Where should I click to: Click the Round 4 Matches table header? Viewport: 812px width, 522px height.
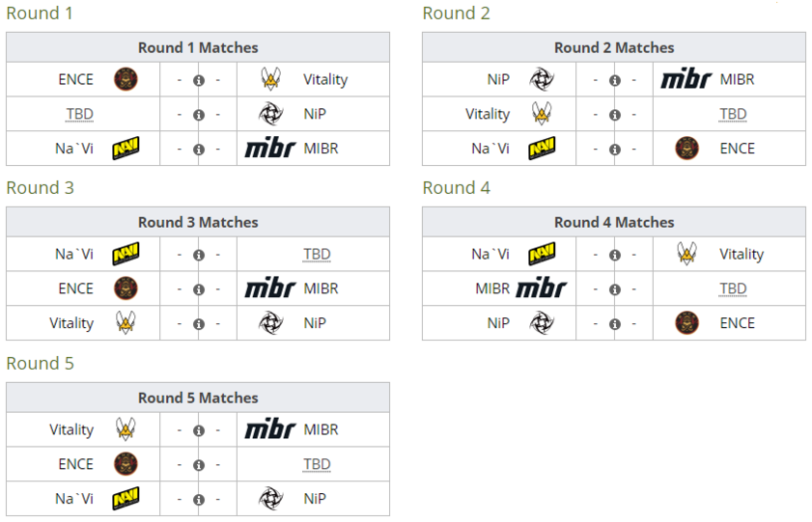click(x=614, y=223)
